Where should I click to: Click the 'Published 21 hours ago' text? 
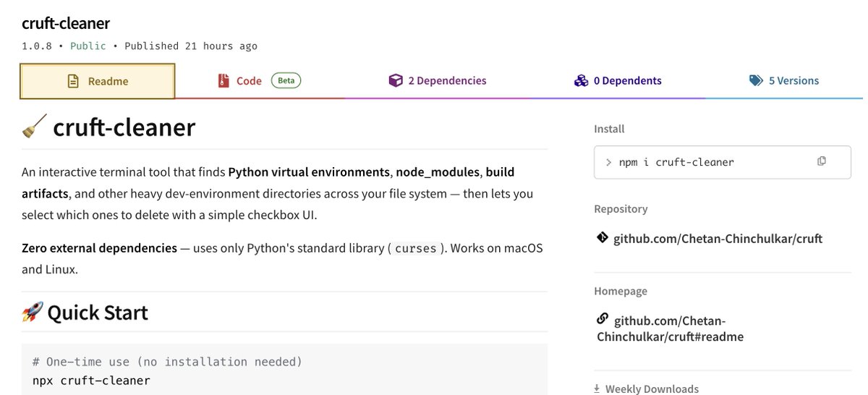(x=191, y=46)
